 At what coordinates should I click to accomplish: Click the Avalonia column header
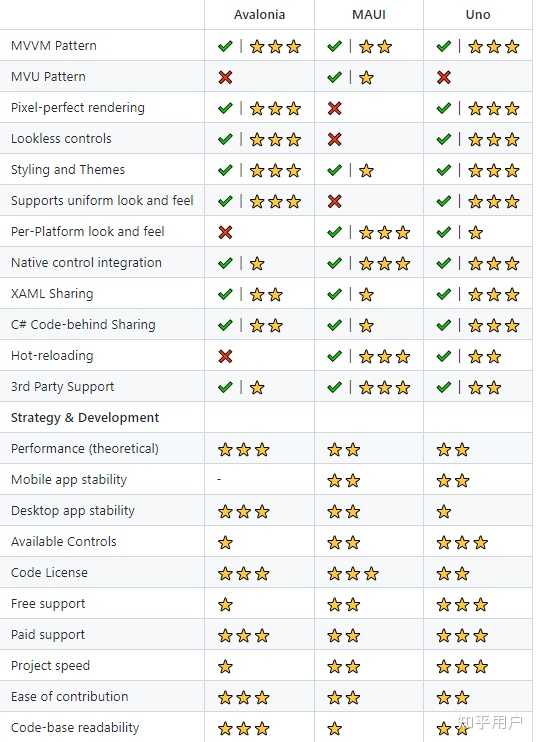[259, 15]
